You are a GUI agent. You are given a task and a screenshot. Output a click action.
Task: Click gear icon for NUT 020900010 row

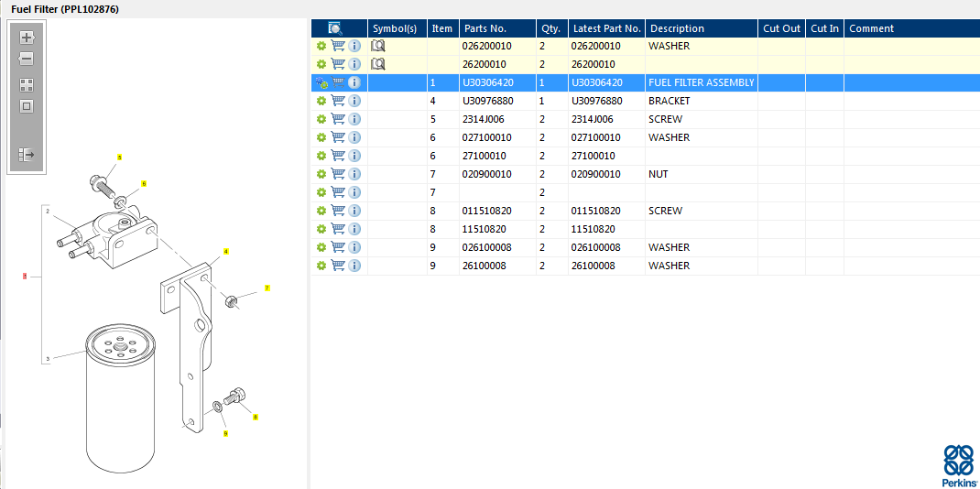pyautogui.click(x=321, y=174)
